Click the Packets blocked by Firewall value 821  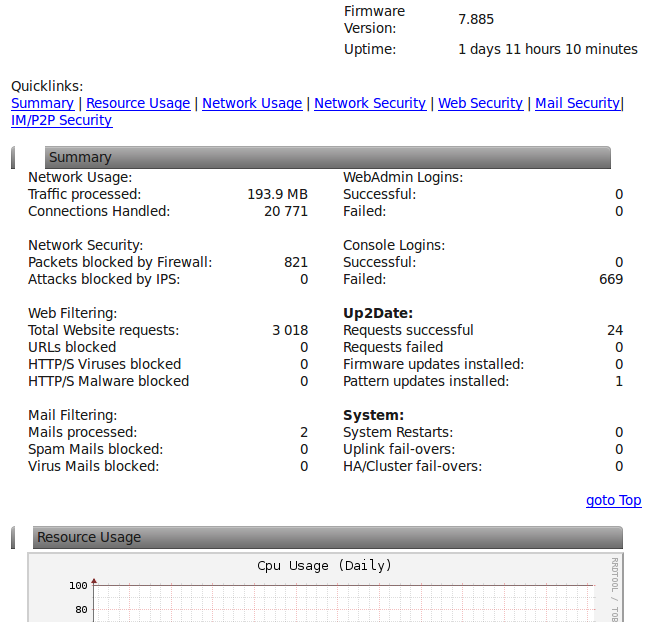point(295,262)
